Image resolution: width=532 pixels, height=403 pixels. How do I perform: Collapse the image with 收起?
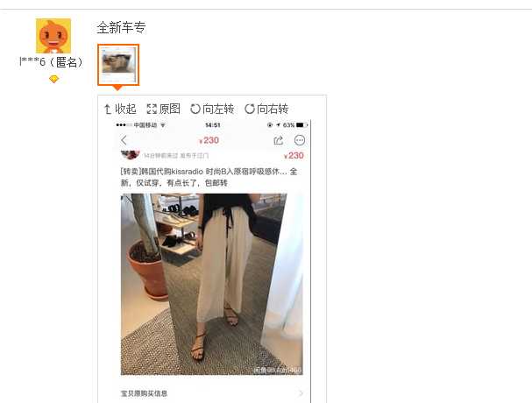120,109
